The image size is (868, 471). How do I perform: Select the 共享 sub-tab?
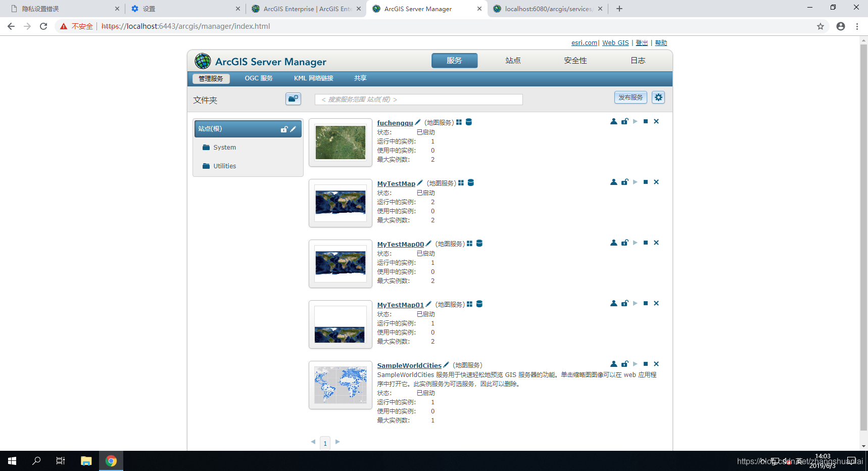click(x=360, y=78)
